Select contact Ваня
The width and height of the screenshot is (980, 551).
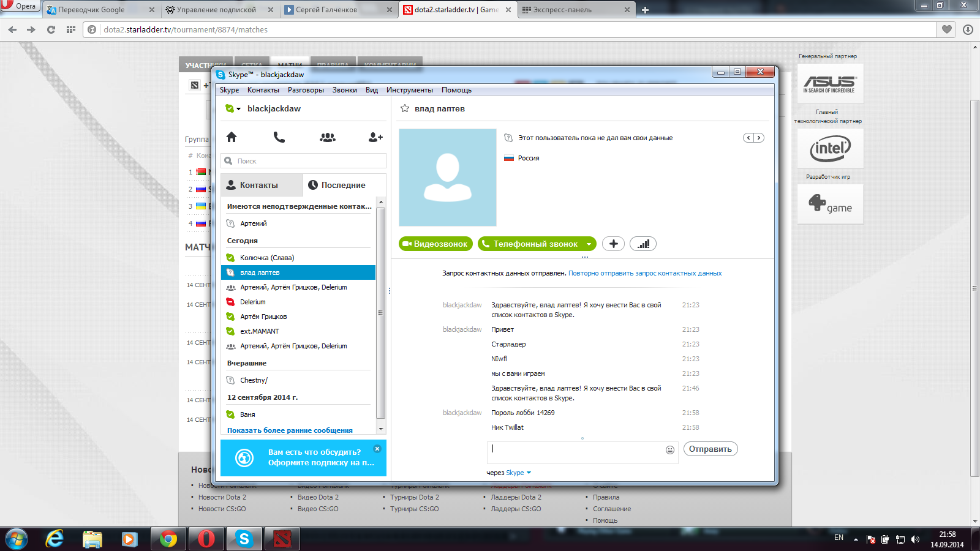click(x=298, y=414)
